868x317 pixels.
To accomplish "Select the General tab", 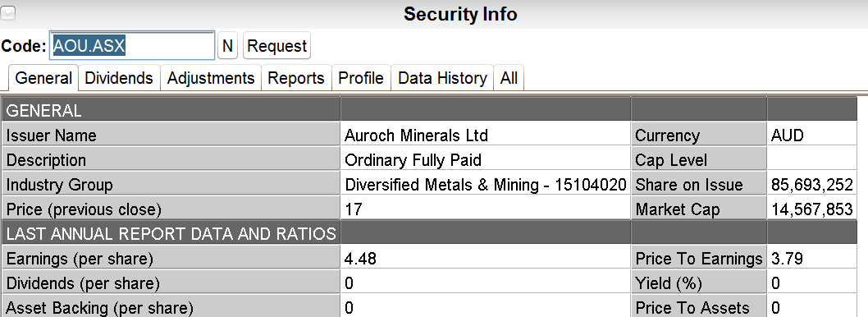I will [x=43, y=78].
